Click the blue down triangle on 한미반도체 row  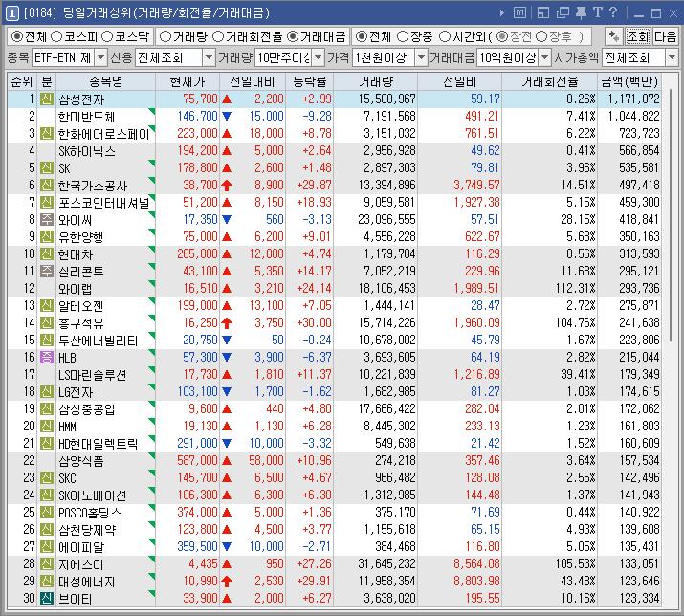[227, 117]
